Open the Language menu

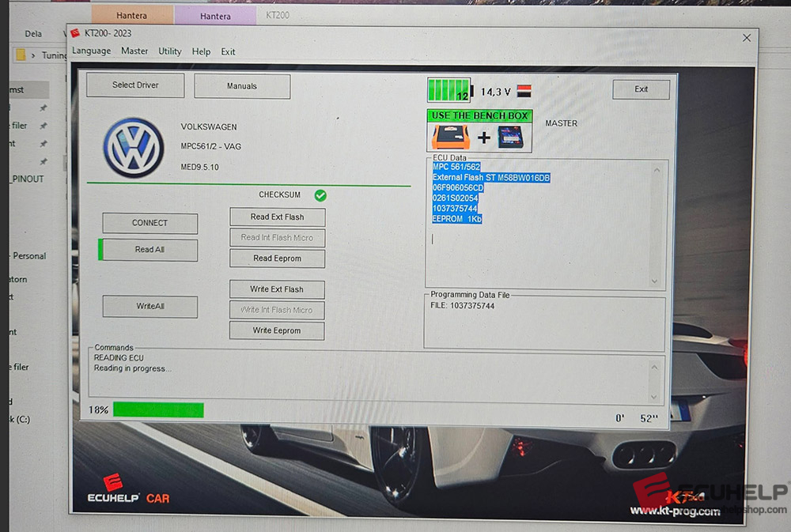click(x=91, y=51)
